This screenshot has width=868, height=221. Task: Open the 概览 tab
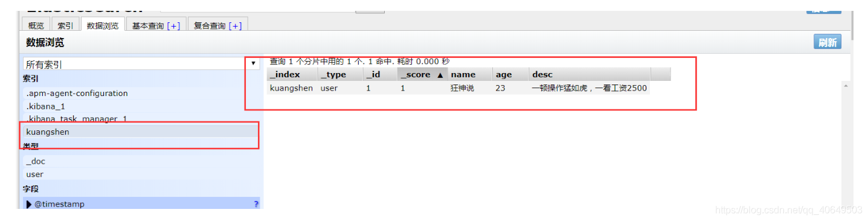[36, 25]
